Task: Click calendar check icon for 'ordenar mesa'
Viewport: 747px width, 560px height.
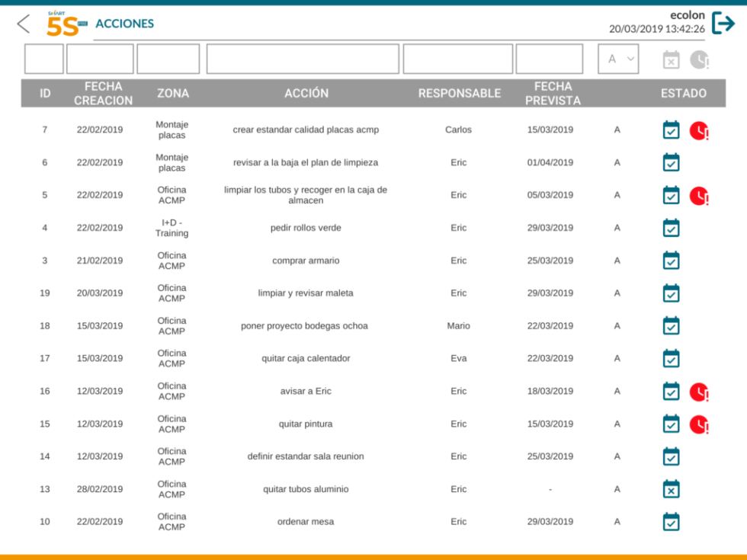Action: tap(671, 522)
